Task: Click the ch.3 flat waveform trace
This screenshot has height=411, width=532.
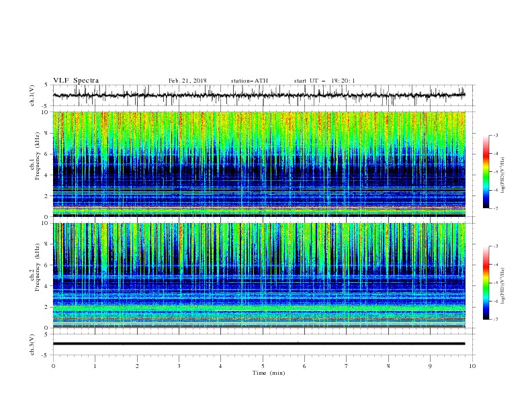Action: [x=259, y=344]
